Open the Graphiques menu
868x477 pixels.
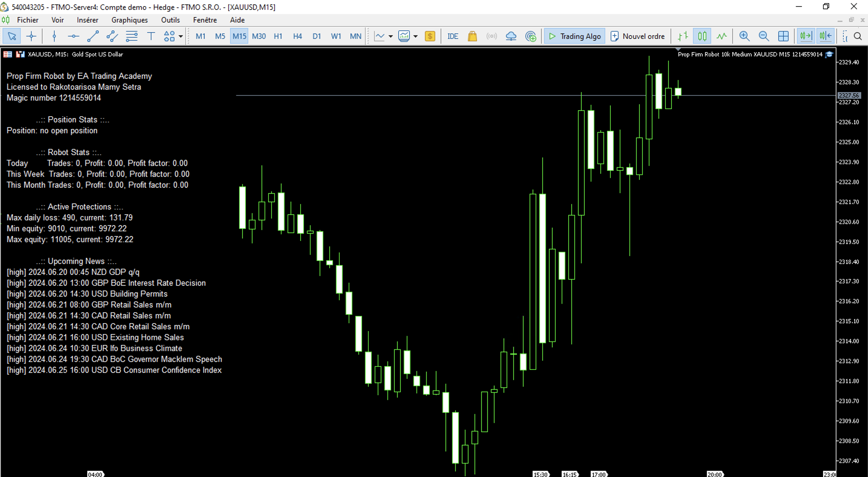coord(130,20)
